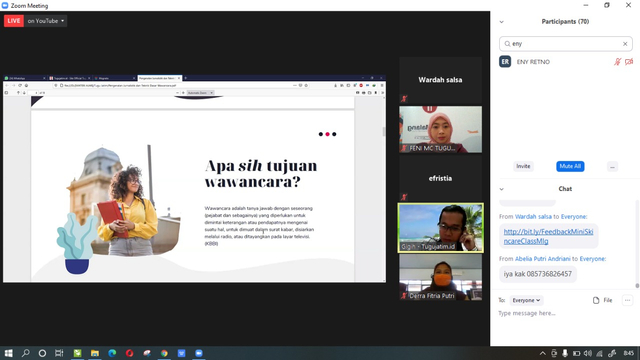This screenshot has width=640, height=360.
Task: Click muted mic icon on Wardah salsa tile
Action: [404, 98]
